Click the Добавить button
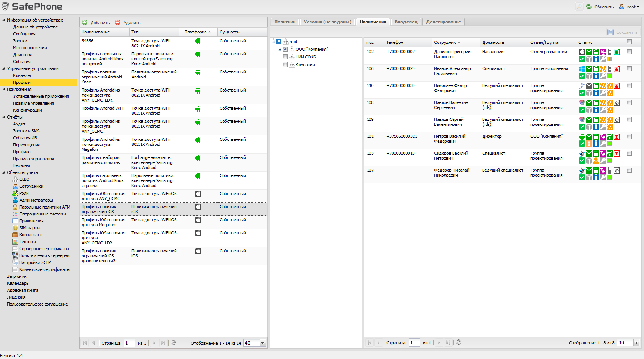This screenshot has width=644, height=359. pyautogui.click(x=96, y=22)
